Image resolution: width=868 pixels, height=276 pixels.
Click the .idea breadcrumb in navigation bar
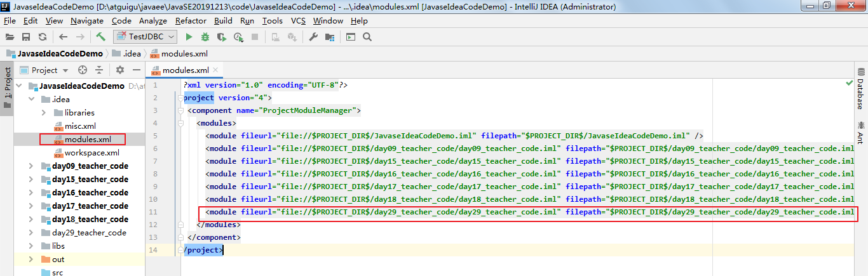[132, 54]
